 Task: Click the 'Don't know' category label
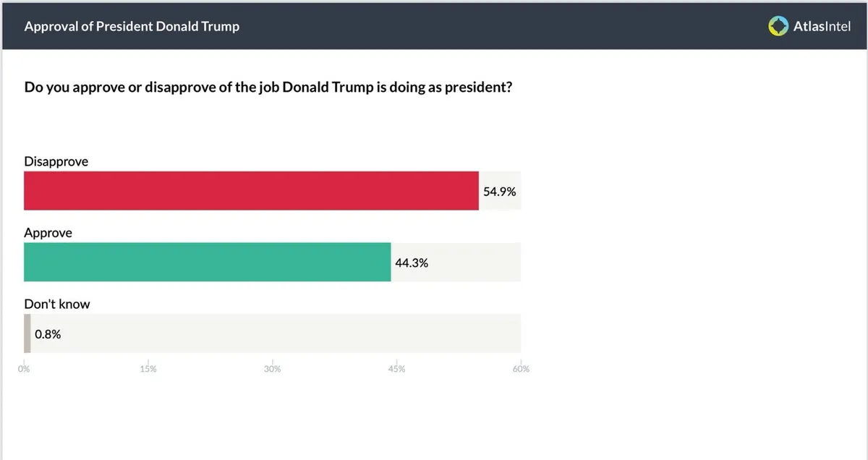click(57, 304)
